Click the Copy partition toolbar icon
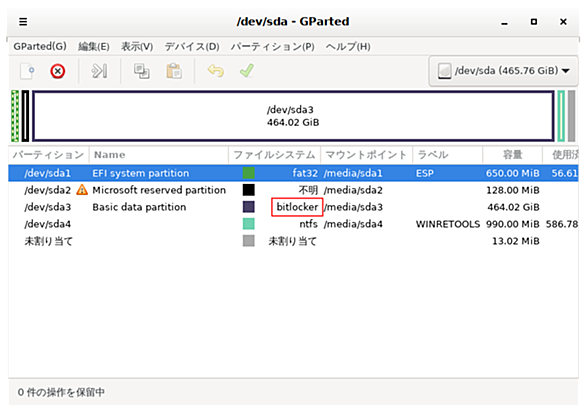Screen dimensions: 586x413 click(x=142, y=71)
